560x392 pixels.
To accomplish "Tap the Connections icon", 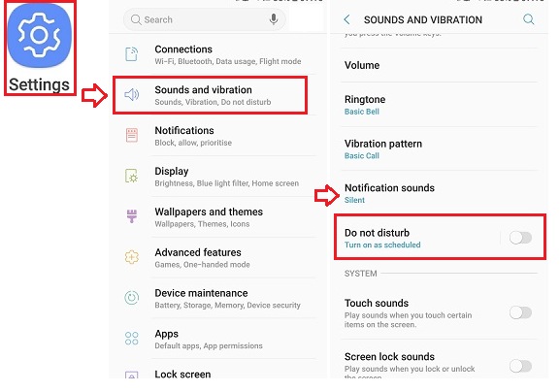I will 131,54.
